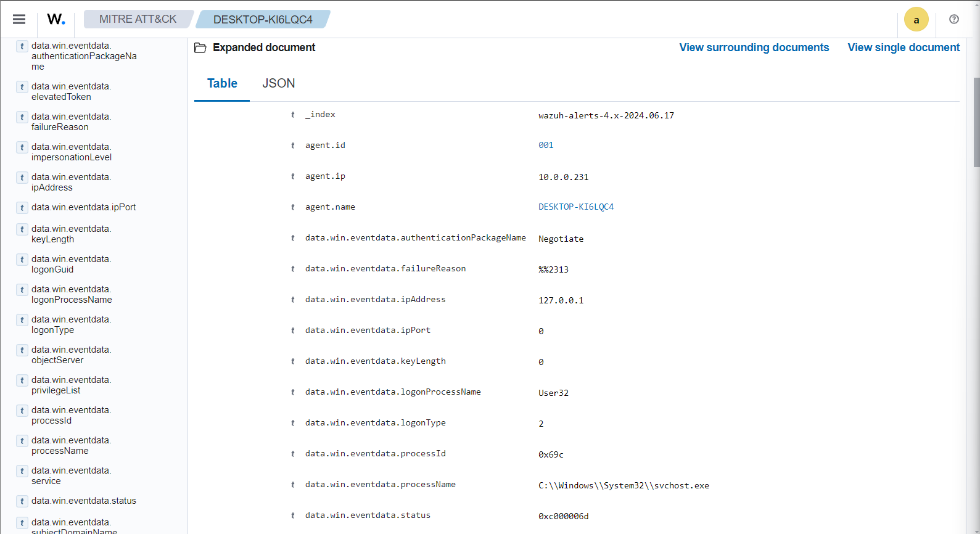Click type icon beside status sidebar field
Image resolution: width=980 pixels, height=534 pixels.
(x=22, y=501)
